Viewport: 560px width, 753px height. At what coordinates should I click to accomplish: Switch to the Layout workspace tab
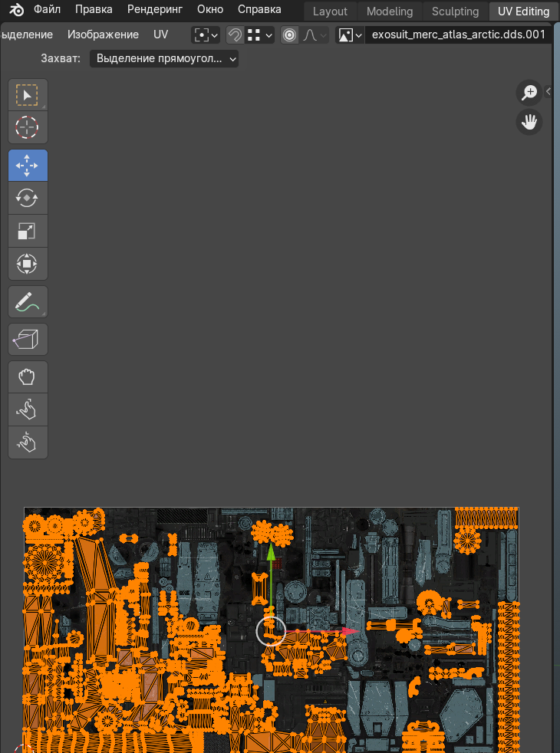click(330, 11)
